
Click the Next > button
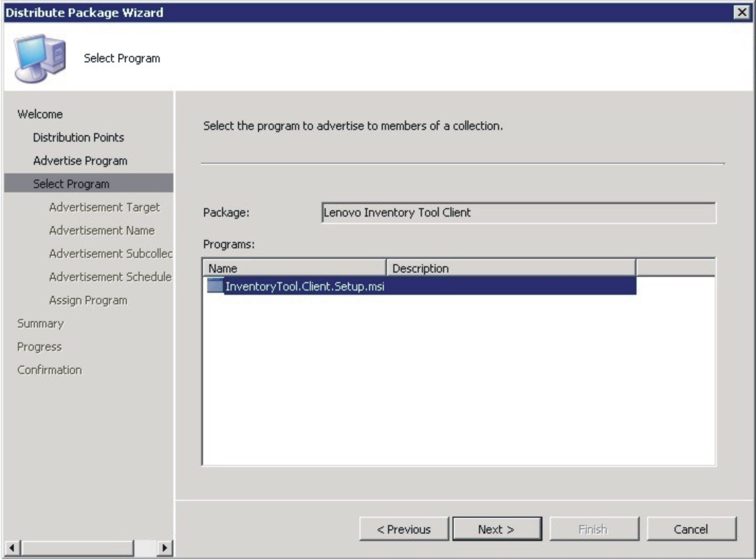pyautogui.click(x=497, y=529)
